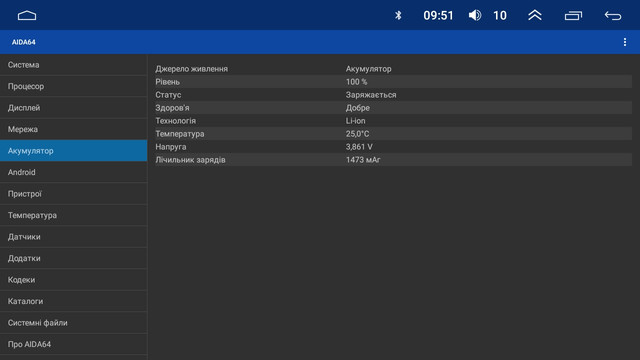Open the Про AIDA64 section
Screen dimensions: 640x360
(x=73, y=344)
